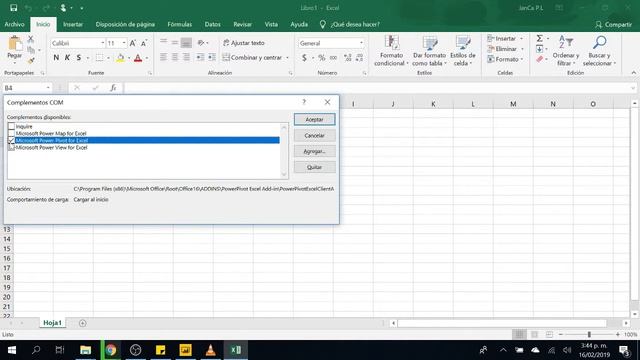
Task: Click the Windows Start button
Action: coord(11,350)
